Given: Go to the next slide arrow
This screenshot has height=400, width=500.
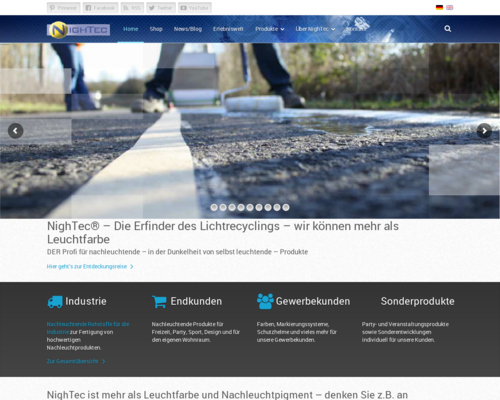Looking at the screenshot, I should pyautogui.click(x=484, y=131).
